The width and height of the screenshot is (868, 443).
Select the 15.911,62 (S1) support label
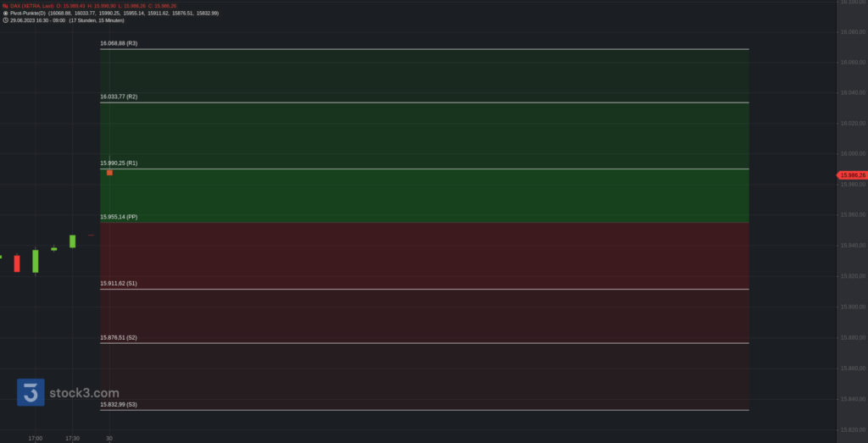tap(119, 283)
